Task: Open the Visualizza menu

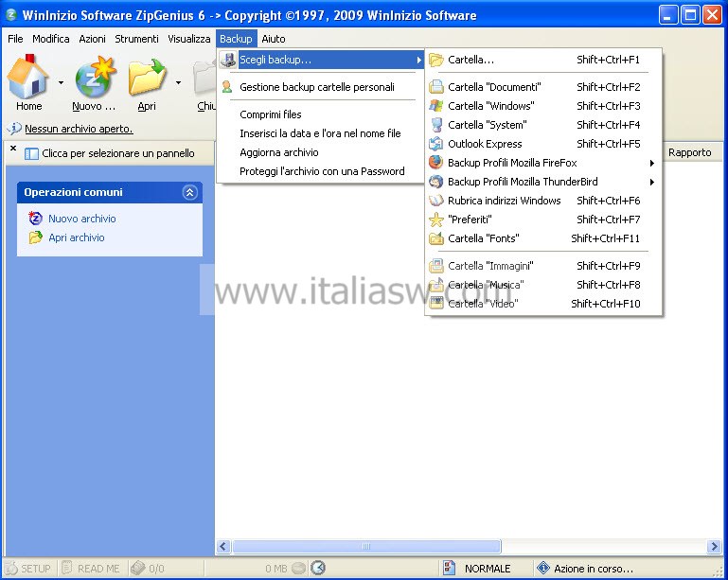Action: pos(189,39)
